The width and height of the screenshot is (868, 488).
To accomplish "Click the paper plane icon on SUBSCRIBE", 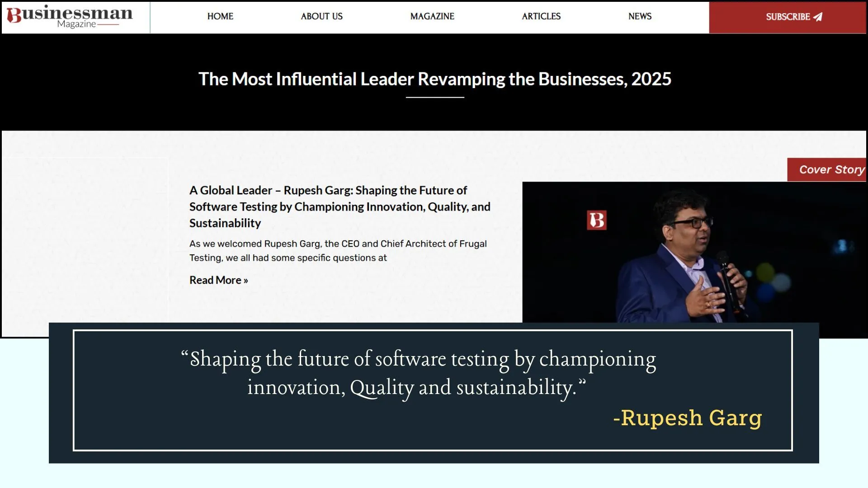I will [x=818, y=17].
